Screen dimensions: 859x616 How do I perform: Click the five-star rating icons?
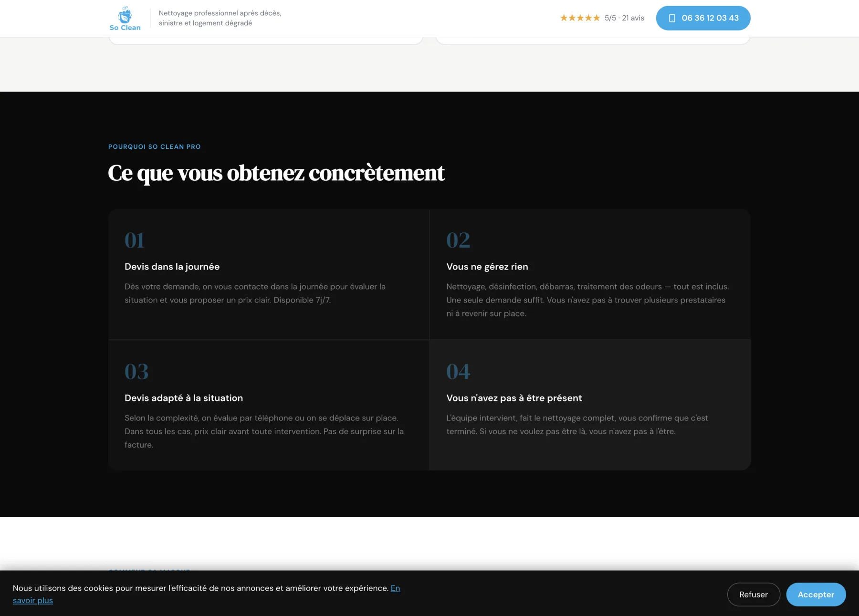click(580, 18)
